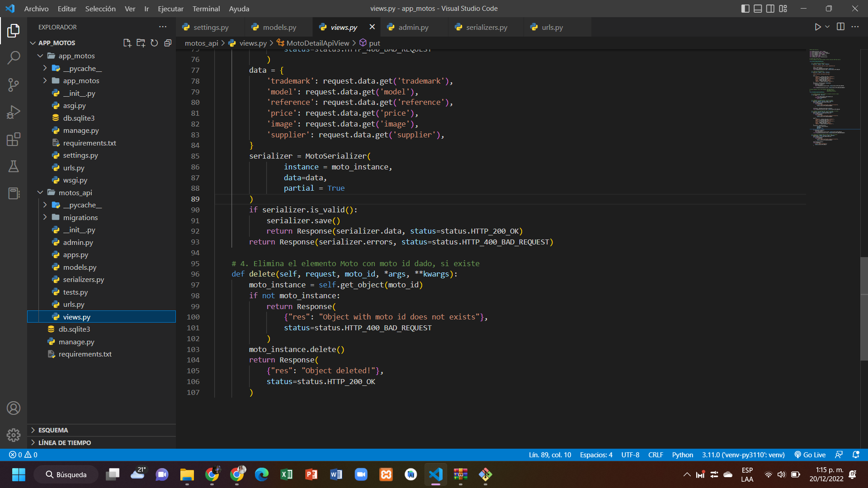Open the Search view
The height and width of the screenshot is (488, 868).
(14, 58)
